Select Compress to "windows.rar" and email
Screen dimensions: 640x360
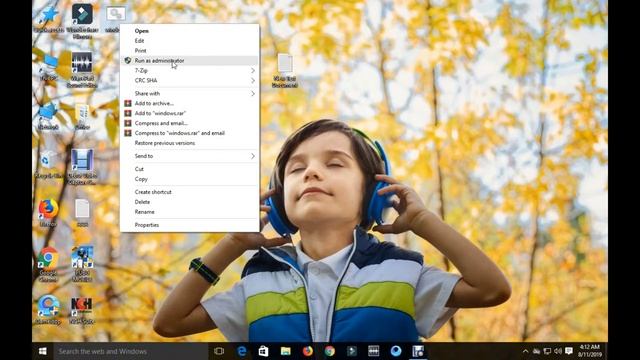(189, 133)
